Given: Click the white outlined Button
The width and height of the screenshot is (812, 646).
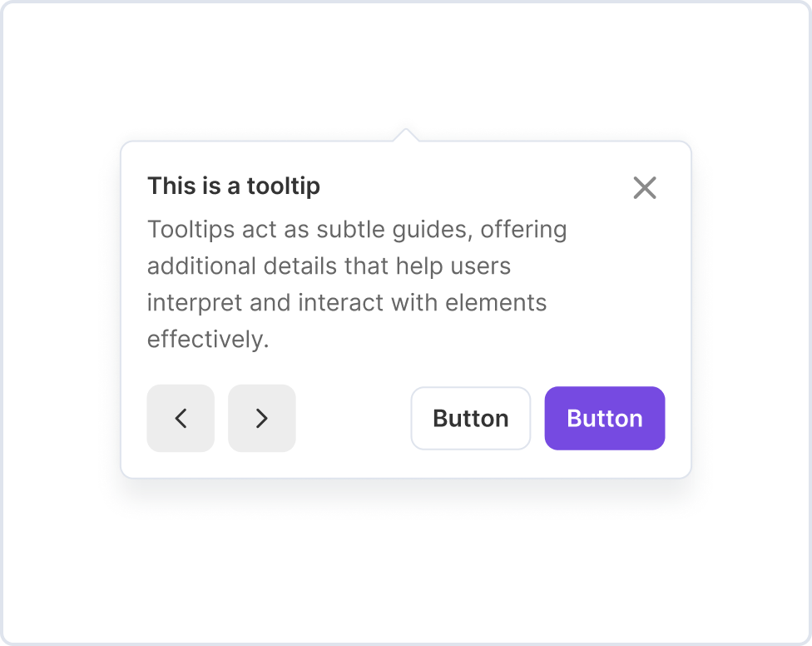Looking at the screenshot, I should coord(470,418).
